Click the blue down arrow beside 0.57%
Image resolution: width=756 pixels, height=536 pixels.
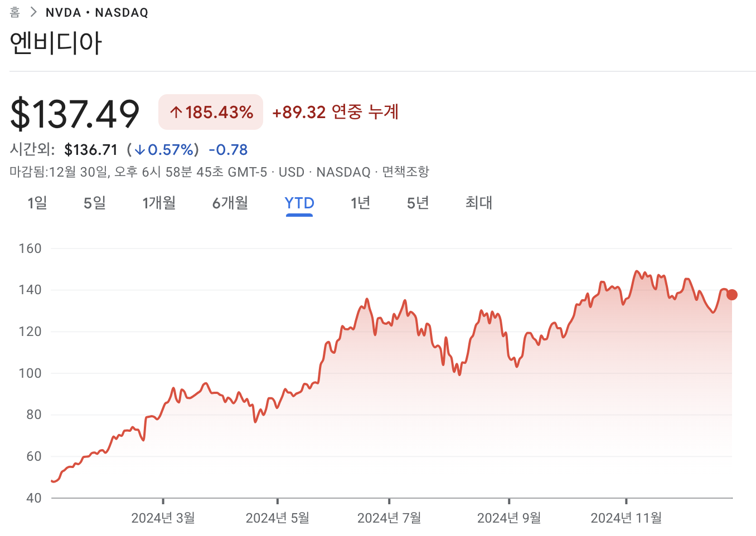pyautogui.click(x=139, y=150)
